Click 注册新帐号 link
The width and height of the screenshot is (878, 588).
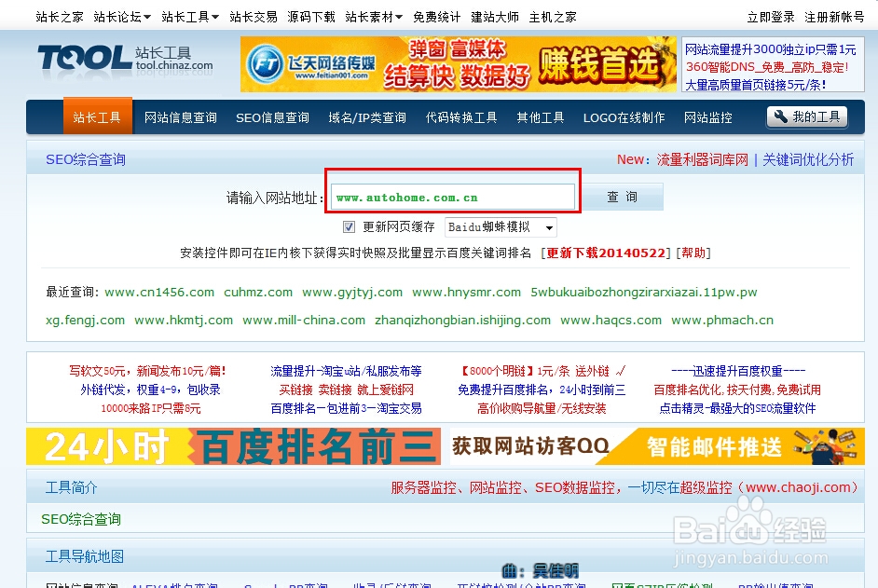834,18
